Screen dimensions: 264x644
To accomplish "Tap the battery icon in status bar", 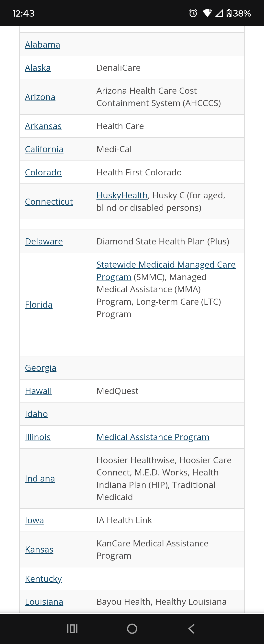I will [x=229, y=13].
